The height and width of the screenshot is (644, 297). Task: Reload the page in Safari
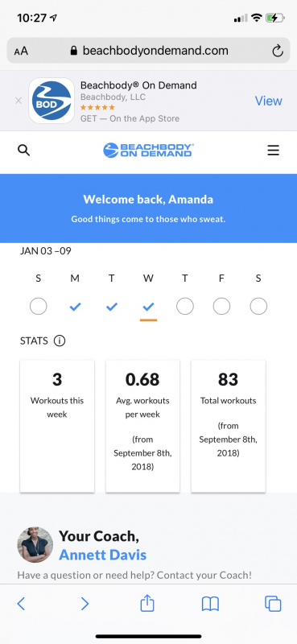pos(278,51)
